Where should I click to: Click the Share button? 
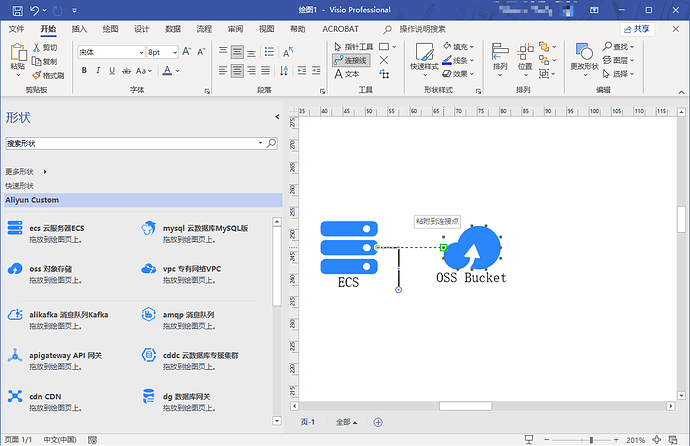(637, 29)
